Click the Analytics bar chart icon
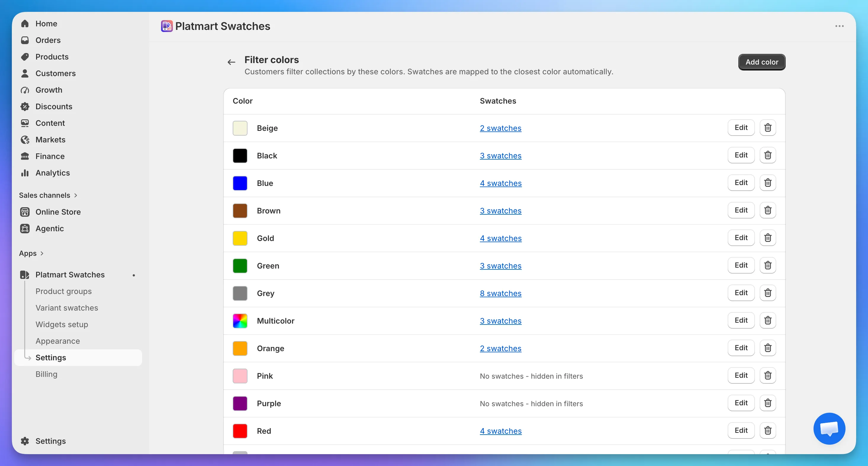The width and height of the screenshot is (868, 466). click(x=25, y=173)
